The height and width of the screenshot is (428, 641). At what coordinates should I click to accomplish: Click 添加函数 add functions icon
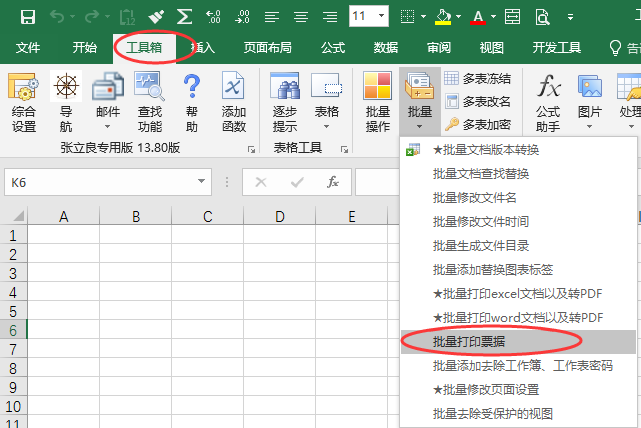click(x=233, y=103)
